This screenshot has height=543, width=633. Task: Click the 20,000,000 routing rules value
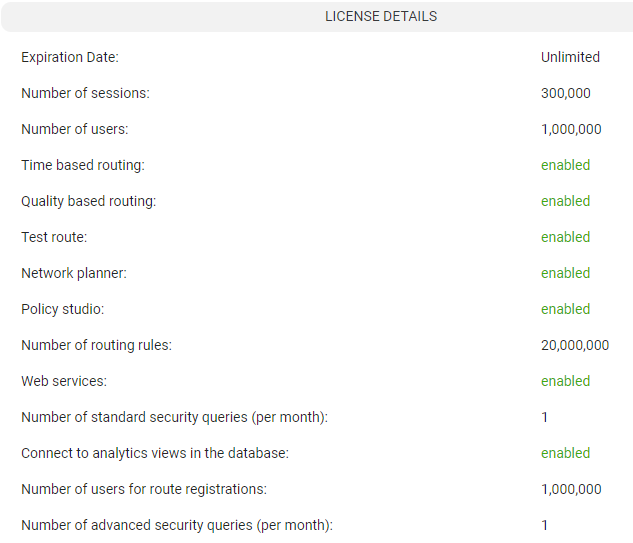[575, 345]
